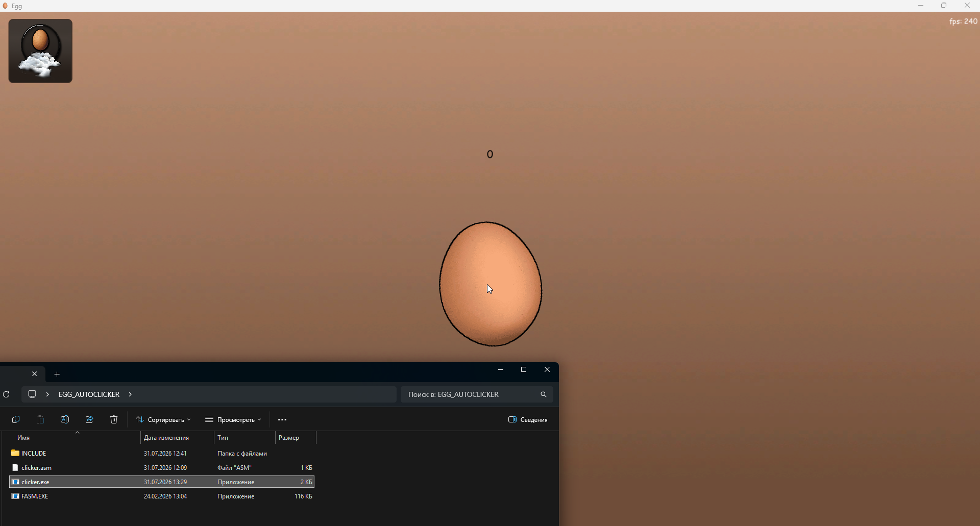Screen dimensions: 980x526
Task: Click the refresh icon beside address bar
Action: click(7, 394)
